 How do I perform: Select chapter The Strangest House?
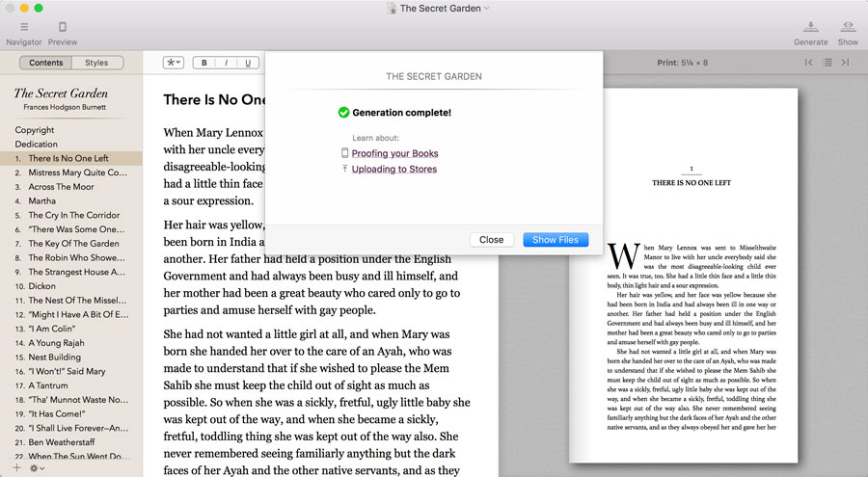click(x=70, y=272)
